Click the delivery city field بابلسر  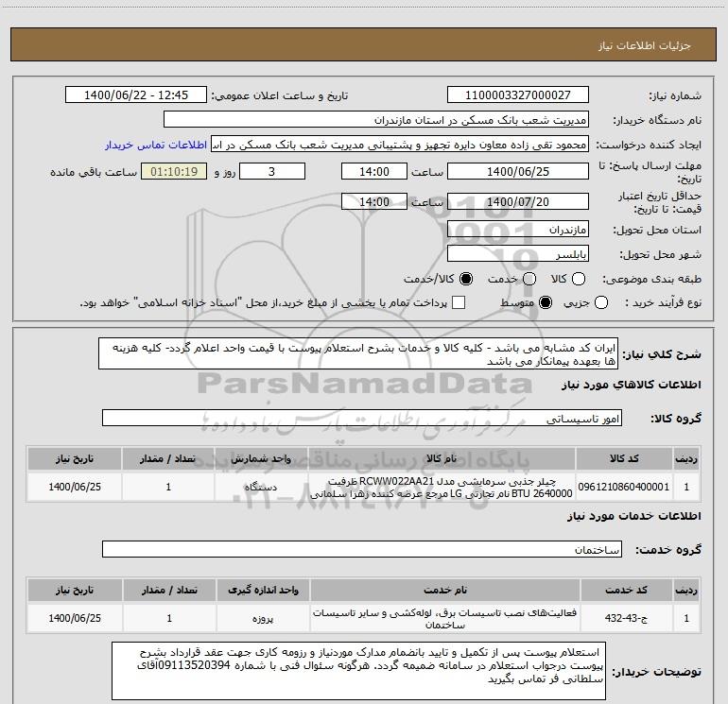(518, 254)
